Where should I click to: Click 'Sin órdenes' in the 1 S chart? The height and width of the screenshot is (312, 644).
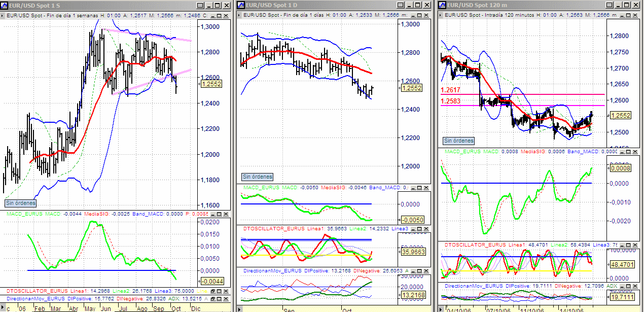(x=20, y=203)
